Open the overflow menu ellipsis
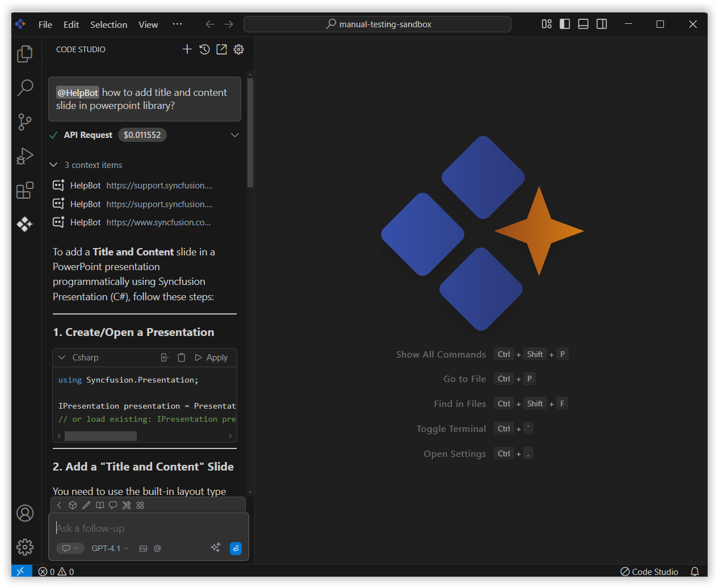The width and height of the screenshot is (719, 588). tap(177, 24)
